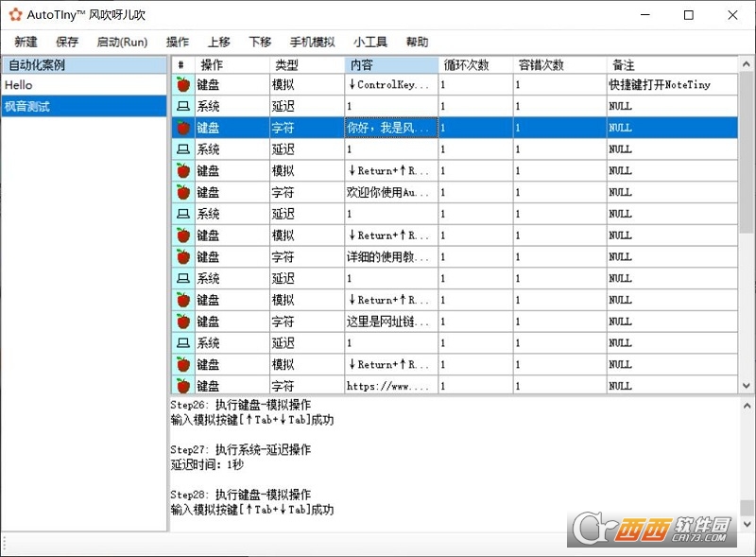Image resolution: width=756 pixels, height=557 pixels.
Task: Click 启动(Run) to start automation
Action: (122, 43)
